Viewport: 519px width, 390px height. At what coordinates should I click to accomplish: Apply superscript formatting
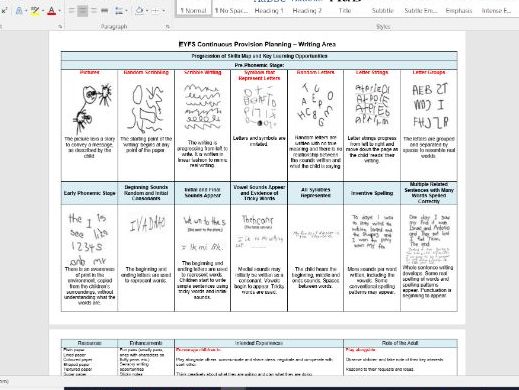pos(5,11)
